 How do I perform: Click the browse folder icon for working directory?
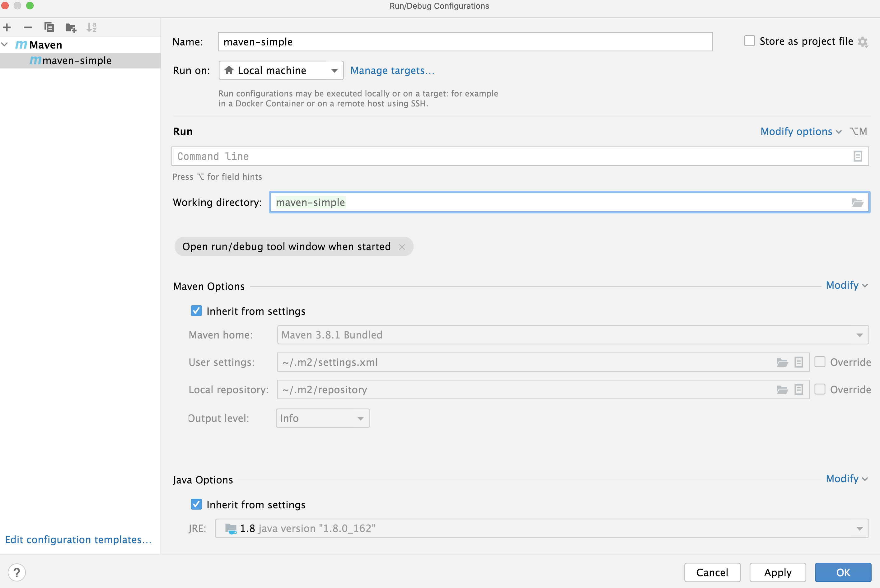click(857, 202)
